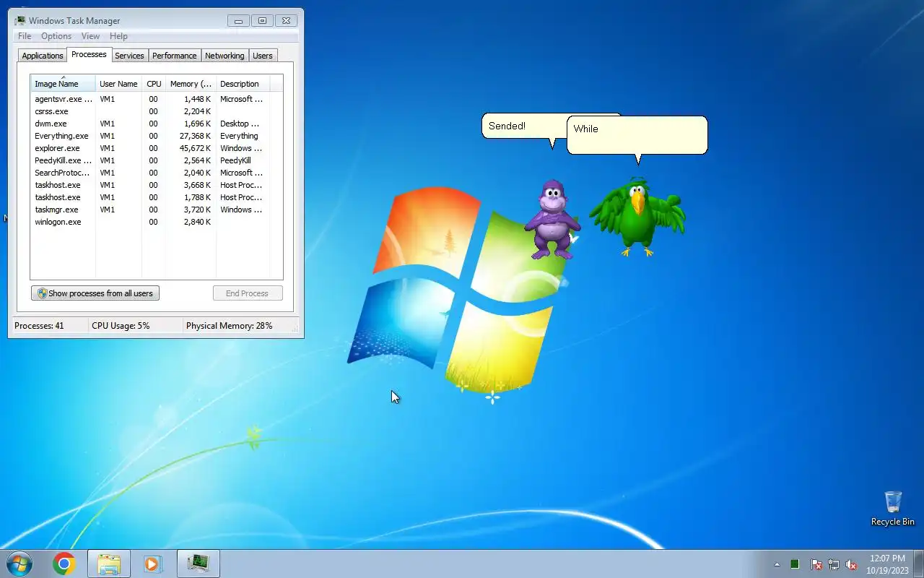The height and width of the screenshot is (578, 924).
Task: Close the Windows Task Manager window
Action: pos(286,21)
